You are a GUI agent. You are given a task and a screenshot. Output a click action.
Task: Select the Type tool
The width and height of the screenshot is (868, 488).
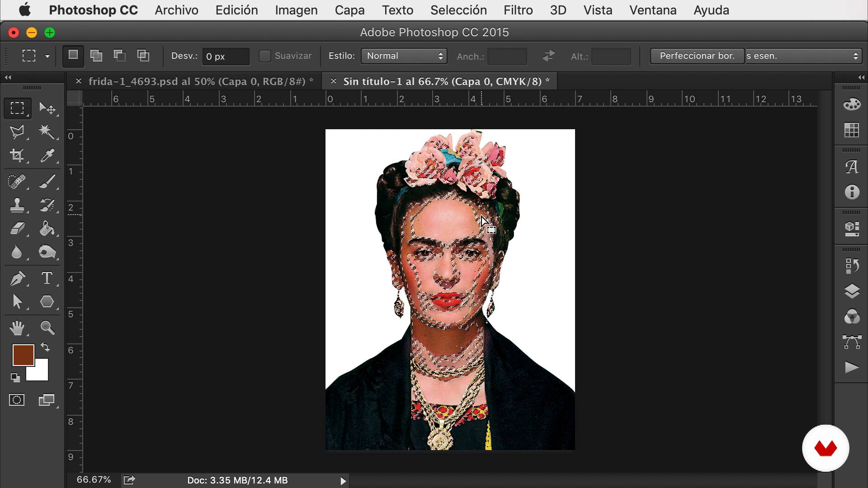[47, 278]
